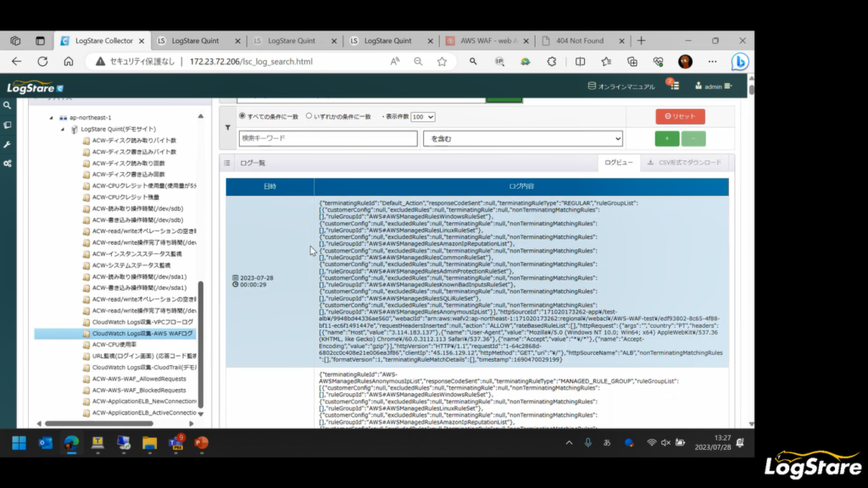Click CSV形式でダウンロード
868x488 pixels.
[x=684, y=163]
